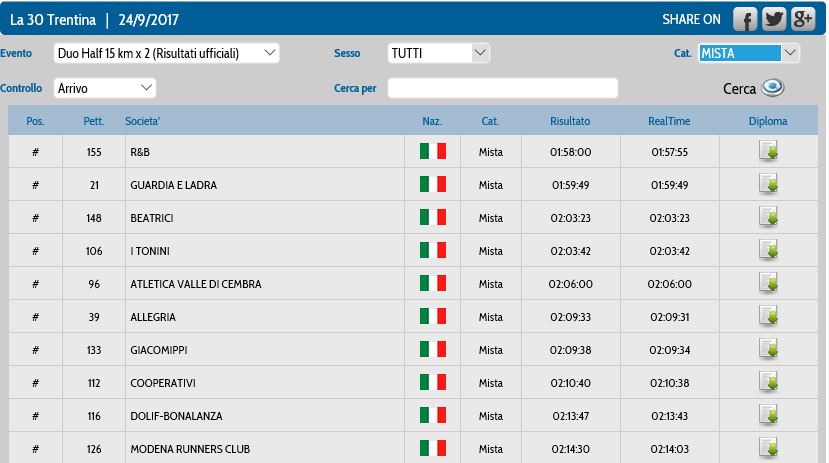829x463 pixels.
Task: Sort by RealTime column header
Action: 669,121
